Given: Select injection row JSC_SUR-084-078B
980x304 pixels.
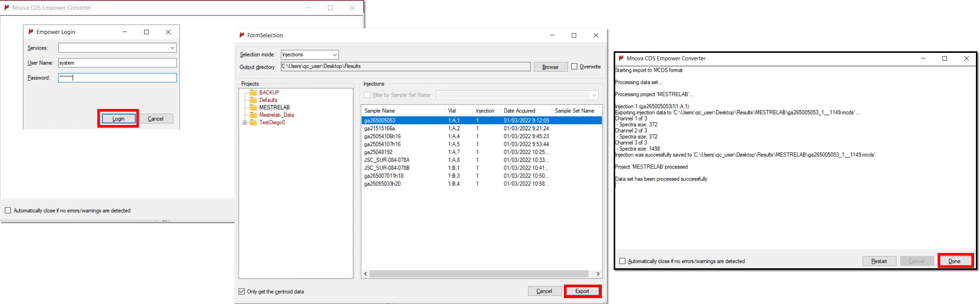Looking at the screenshot, I should (x=481, y=167).
